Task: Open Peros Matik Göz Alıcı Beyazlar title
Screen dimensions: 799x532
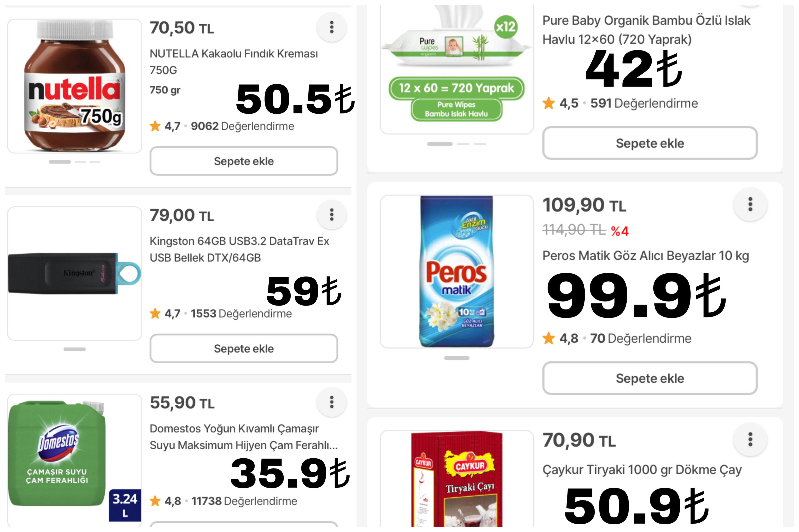Action: tap(645, 255)
